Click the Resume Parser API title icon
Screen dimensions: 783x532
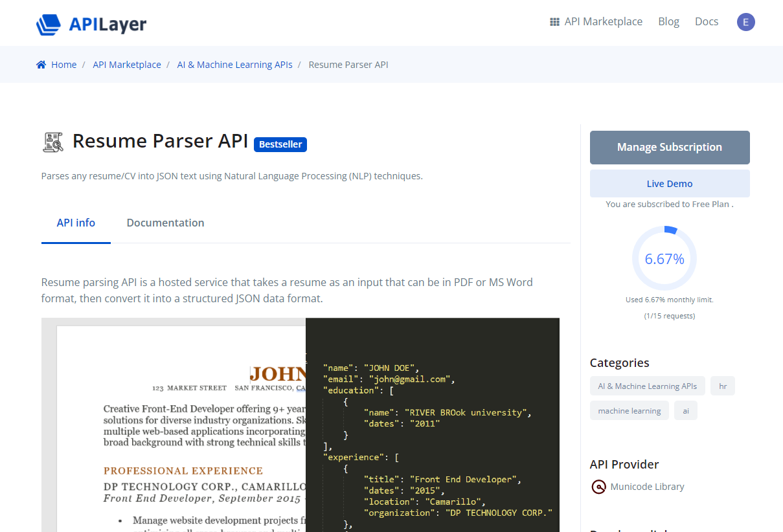click(x=53, y=142)
